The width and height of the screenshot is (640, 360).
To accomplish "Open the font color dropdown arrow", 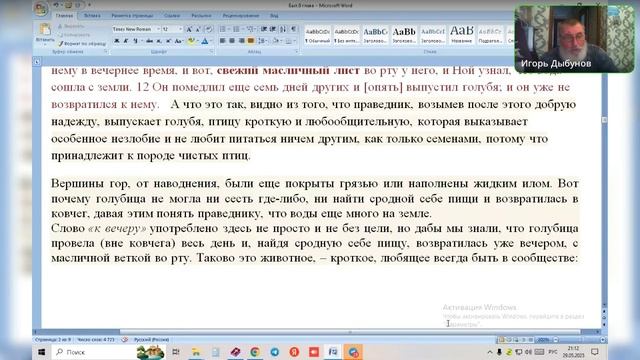I will pyautogui.click(x=211, y=41).
